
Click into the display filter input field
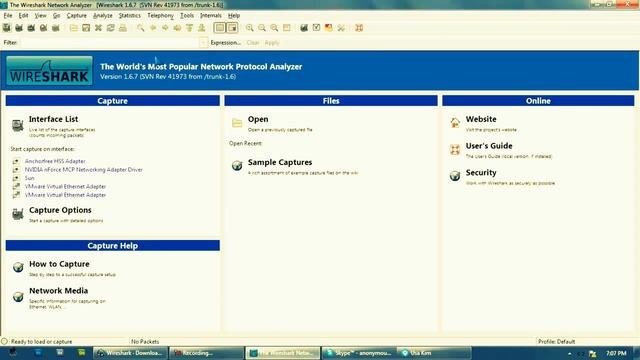pos(110,42)
